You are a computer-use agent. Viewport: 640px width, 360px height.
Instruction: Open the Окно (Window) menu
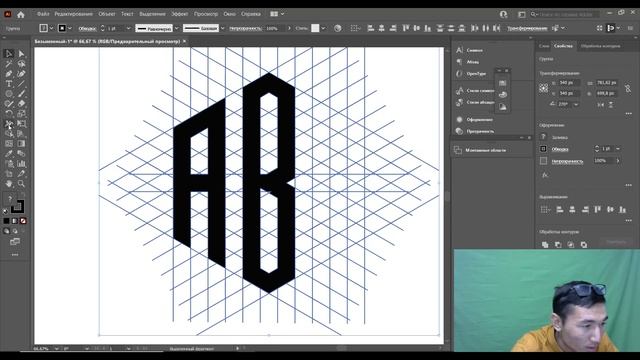point(229,14)
